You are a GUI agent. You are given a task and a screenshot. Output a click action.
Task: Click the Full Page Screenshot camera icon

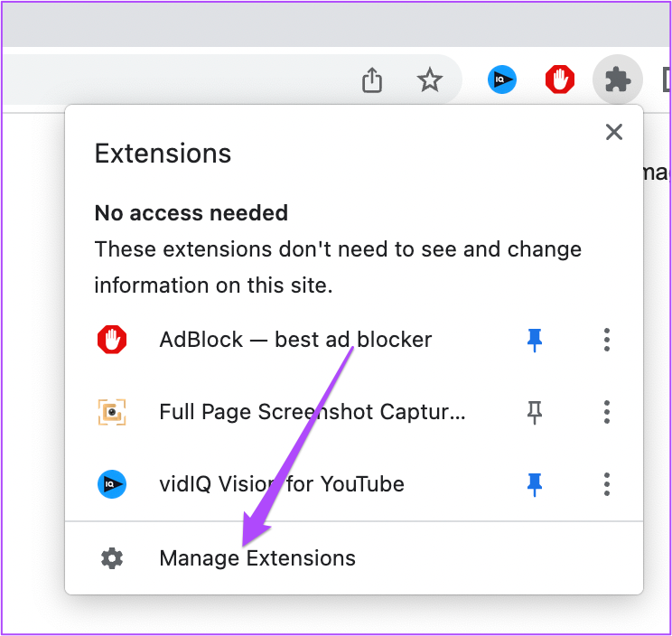coord(112,412)
